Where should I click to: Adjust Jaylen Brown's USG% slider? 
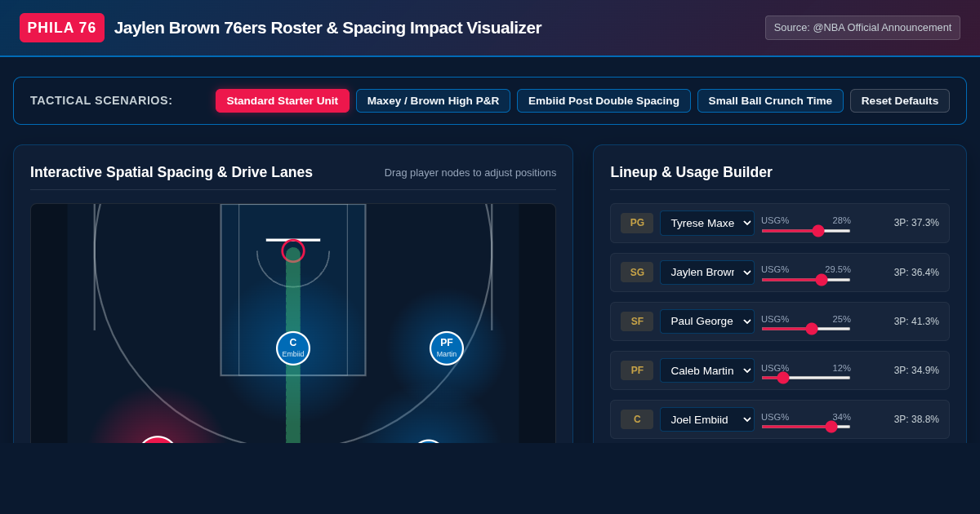806,280
